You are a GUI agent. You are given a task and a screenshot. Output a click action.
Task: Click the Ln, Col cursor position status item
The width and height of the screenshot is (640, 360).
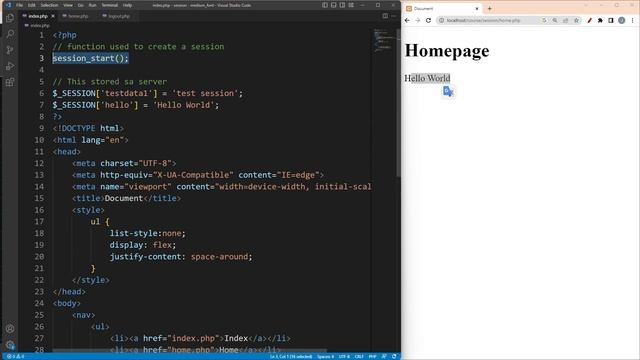tap(291, 356)
